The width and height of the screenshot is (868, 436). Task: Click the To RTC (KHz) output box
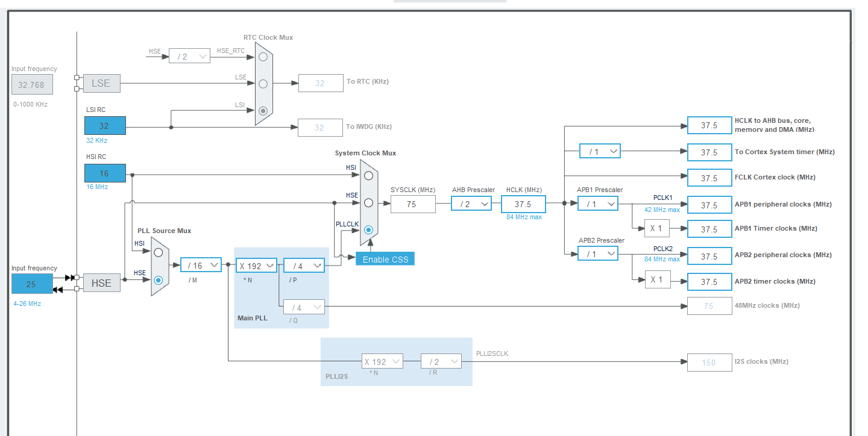pos(321,83)
